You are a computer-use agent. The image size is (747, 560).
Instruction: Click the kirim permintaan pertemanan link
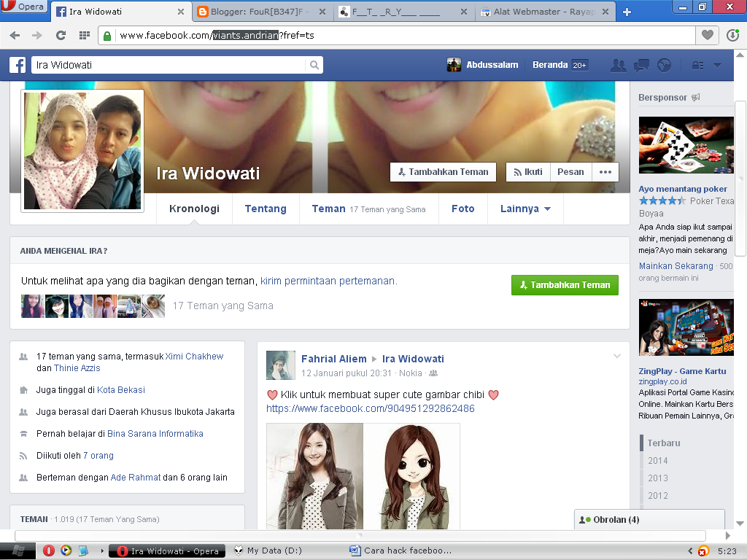coord(329,281)
